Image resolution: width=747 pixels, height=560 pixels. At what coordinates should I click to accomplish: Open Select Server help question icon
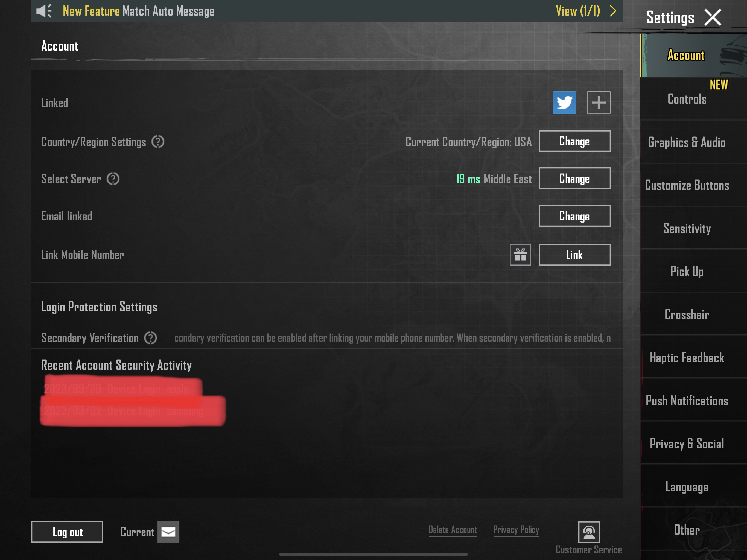[113, 179]
